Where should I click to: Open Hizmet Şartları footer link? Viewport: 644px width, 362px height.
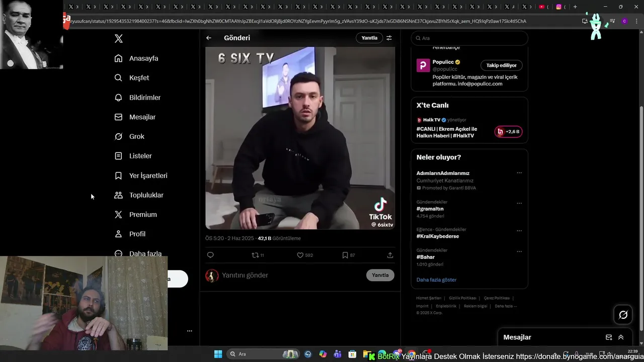point(429,298)
